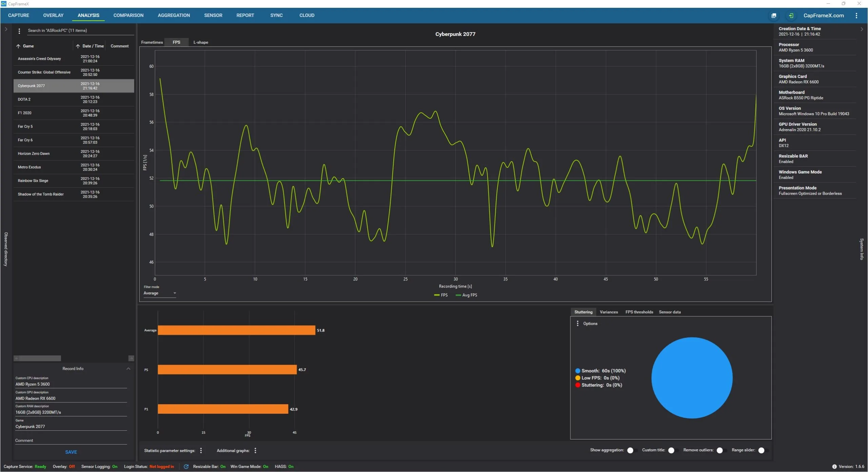Switch to the Sensor data tab
868x472 pixels.
point(670,312)
